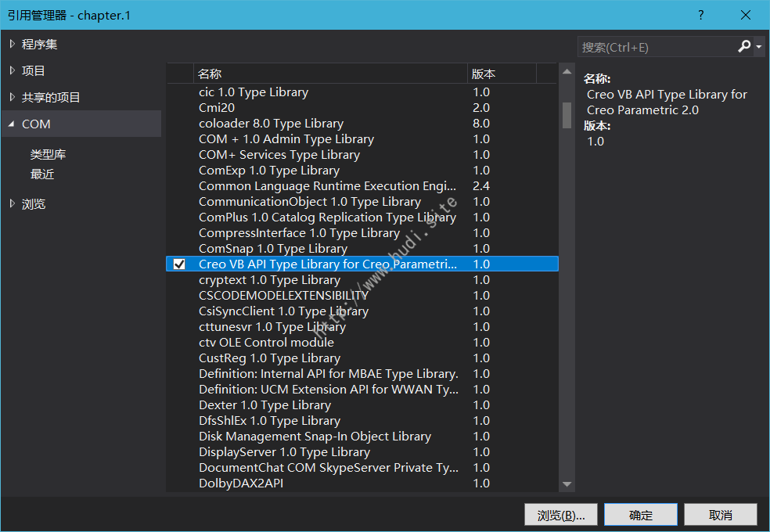Click the vertical scrollbar thumb
This screenshot has width=770, height=532.
click(x=567, y=115)
